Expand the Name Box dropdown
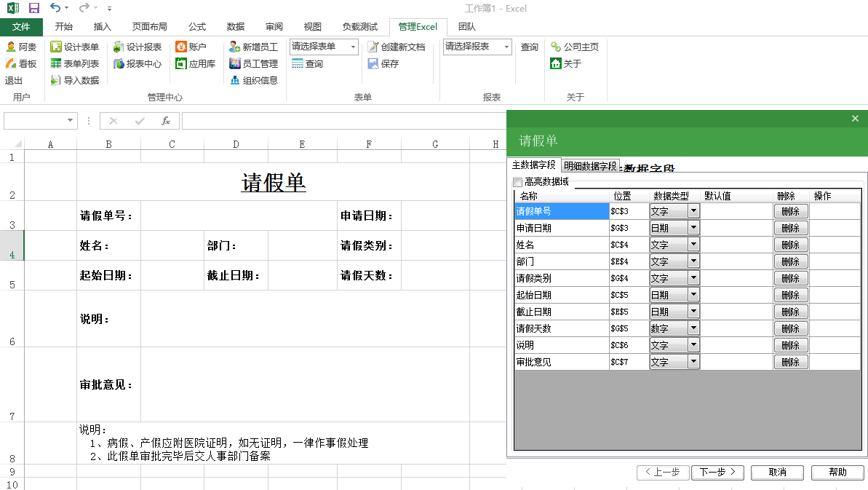The image size is (868, 490). coord(70,120)
